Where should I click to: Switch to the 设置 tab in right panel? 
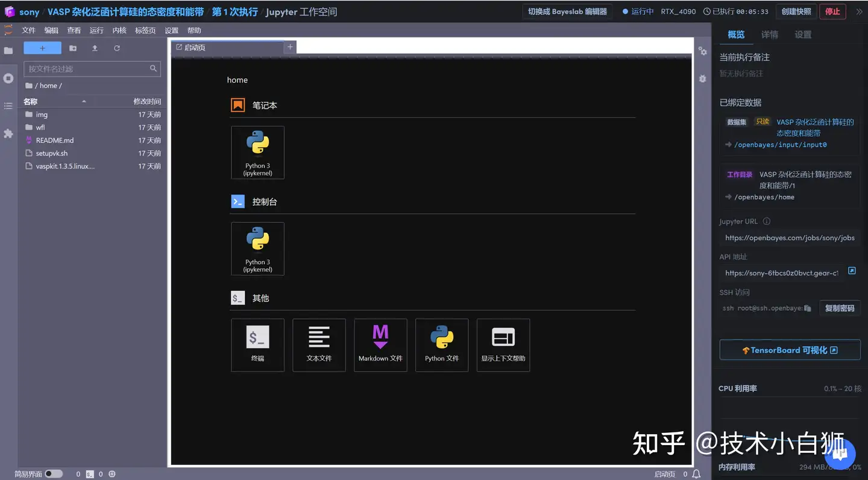(803, 34)
